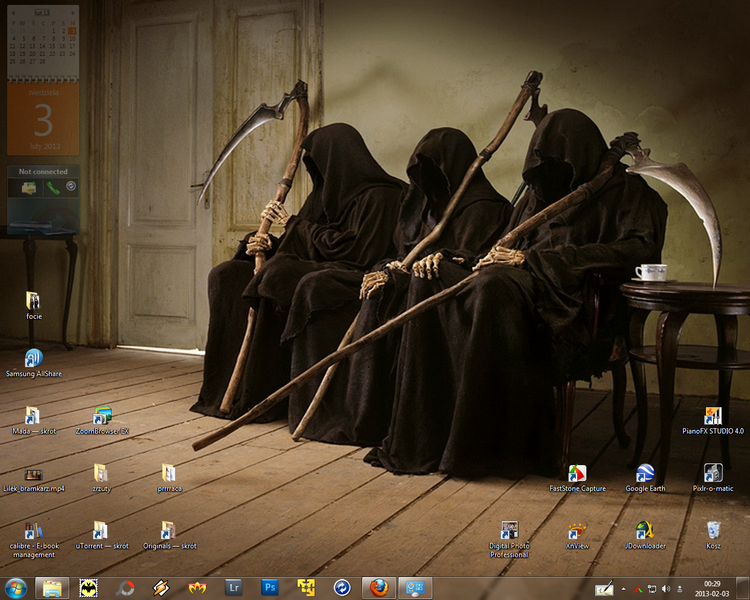Show hidden tray icons arrow

click(x=623, y=589)
